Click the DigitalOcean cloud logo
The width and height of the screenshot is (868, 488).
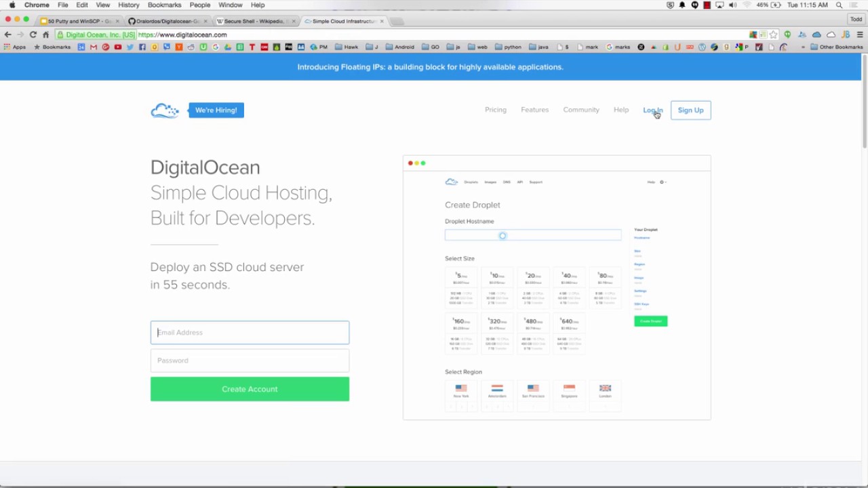pos(165,110)
